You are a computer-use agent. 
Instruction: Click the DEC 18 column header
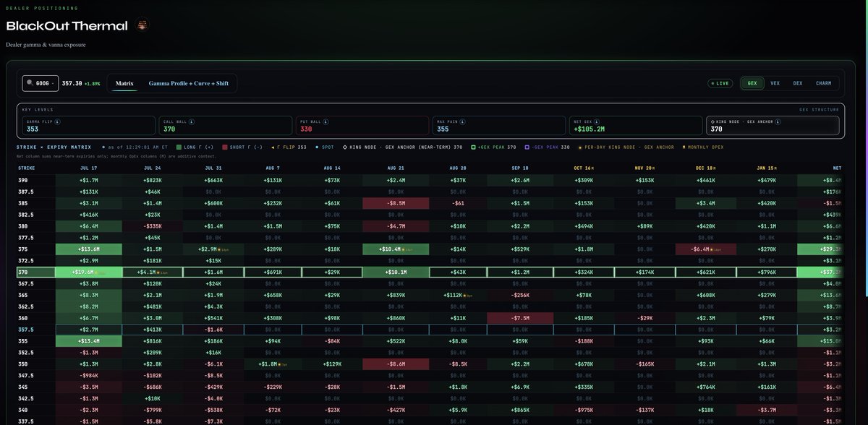tap(706, 167)
